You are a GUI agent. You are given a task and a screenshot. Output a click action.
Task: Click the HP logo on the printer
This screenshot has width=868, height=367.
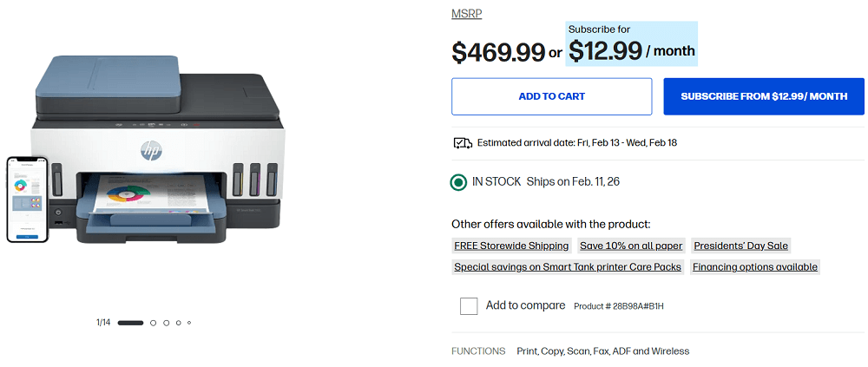pos(151,150)
